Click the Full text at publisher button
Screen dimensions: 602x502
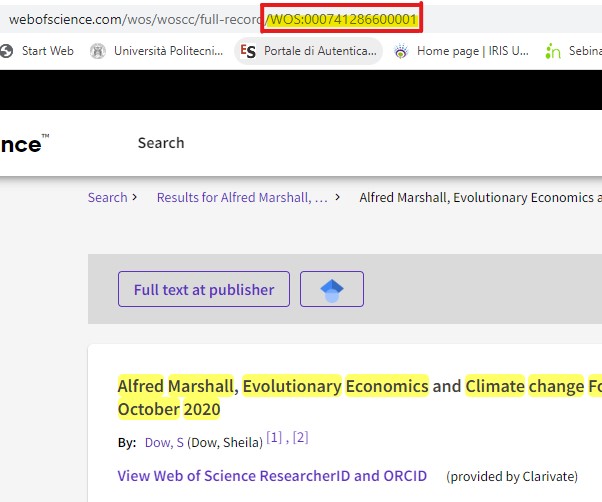click(204, 290)
